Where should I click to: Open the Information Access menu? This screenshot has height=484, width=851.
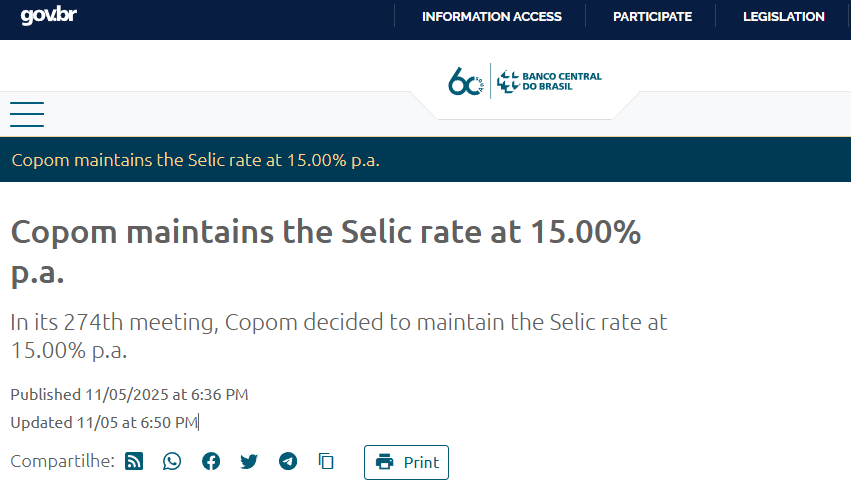click(491, 17)
